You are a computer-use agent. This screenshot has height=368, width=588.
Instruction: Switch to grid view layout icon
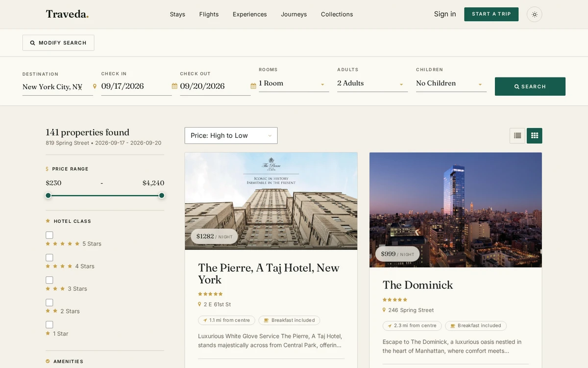pos(535,135)
